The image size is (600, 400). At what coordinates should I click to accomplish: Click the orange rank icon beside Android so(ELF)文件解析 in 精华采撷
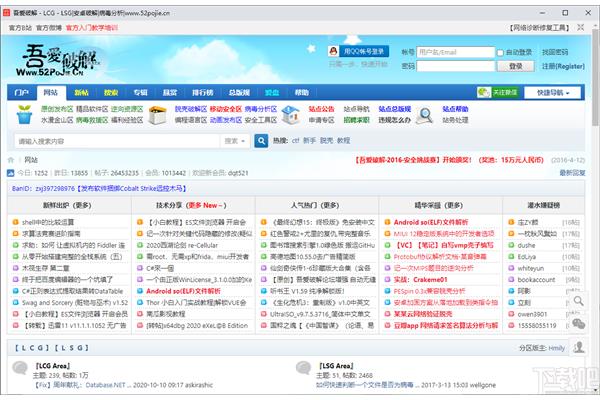pos(387,222)
